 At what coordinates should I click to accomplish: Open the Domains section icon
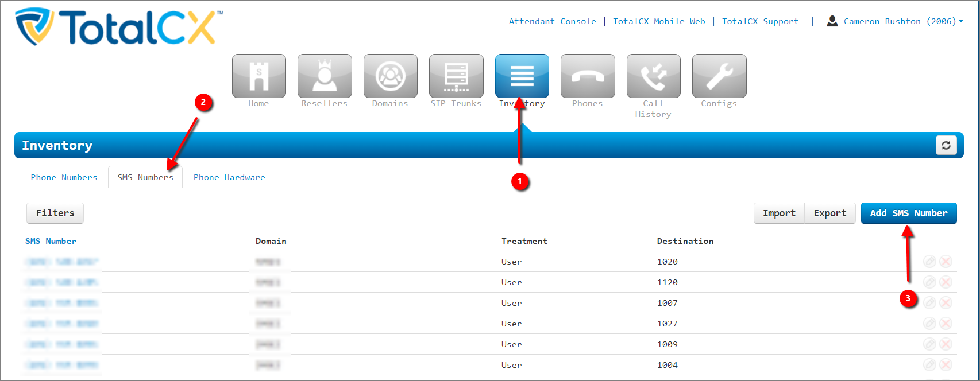coord(391,76)
